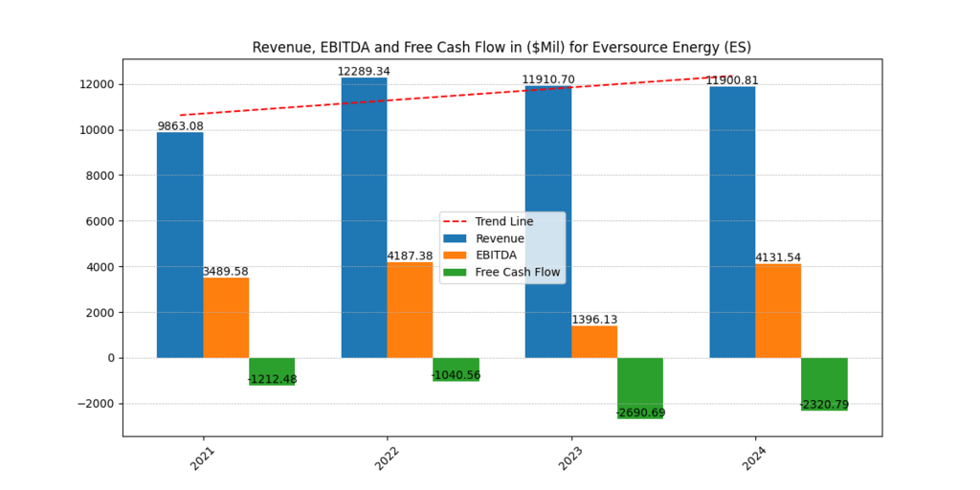Click the 2023 Free Cash Flow bar
Viewport: 980px width, 490px height.
[x=640, y=388]
